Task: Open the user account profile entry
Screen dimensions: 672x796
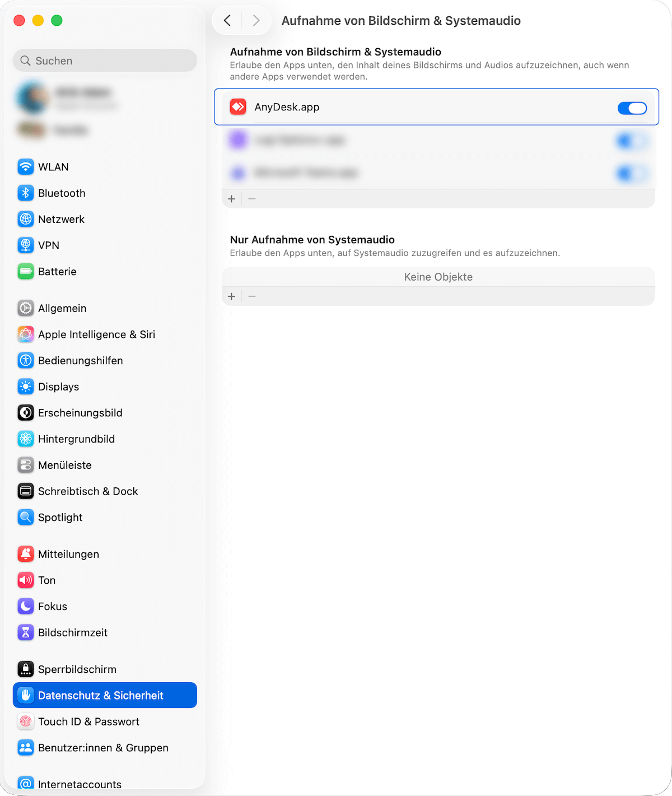Action: click(67, 98)
